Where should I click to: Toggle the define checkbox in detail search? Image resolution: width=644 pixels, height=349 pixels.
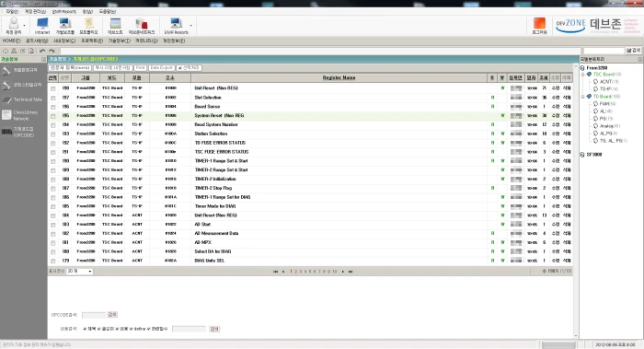pos(132,329)
